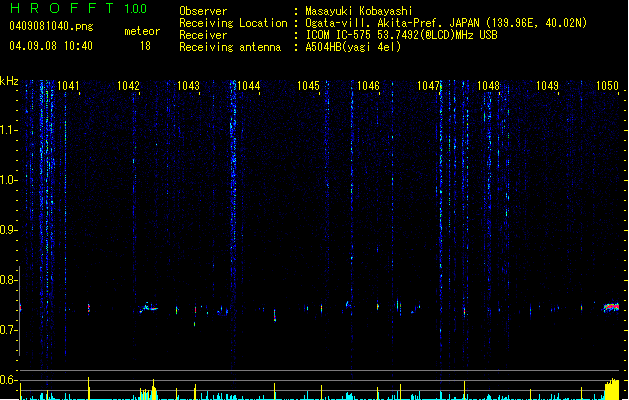The image size is (629, 400).
Task: Click the 1043 time marker
Action: [188, 86]
